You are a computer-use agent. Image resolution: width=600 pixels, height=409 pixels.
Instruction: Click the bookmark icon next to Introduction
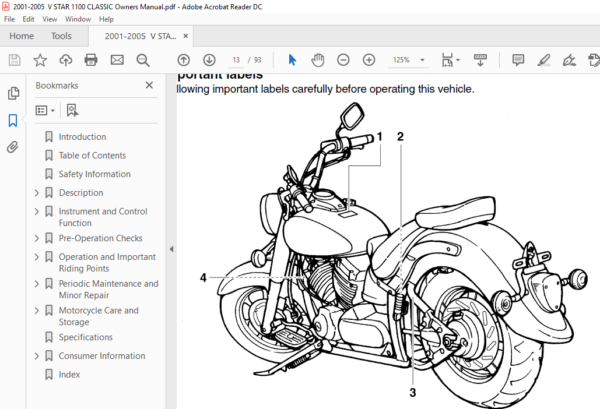pos(49,137)
